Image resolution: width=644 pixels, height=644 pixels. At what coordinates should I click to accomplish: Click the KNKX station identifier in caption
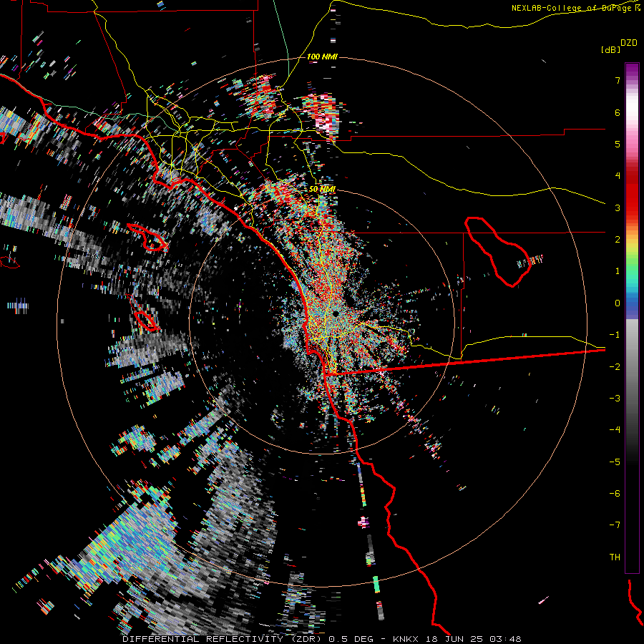[406, 639]
